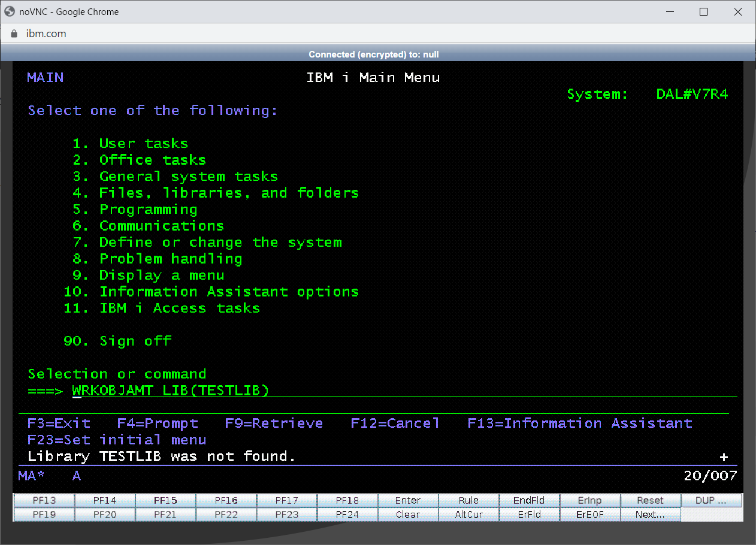Click the PF23 key button
Image resolution: width=756 pixels, height=545 pixels.
287,514
